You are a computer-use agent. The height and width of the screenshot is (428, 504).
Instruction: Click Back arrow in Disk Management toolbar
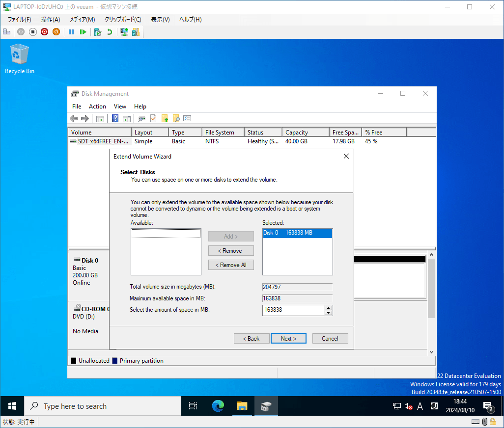(x=74, y=118)
